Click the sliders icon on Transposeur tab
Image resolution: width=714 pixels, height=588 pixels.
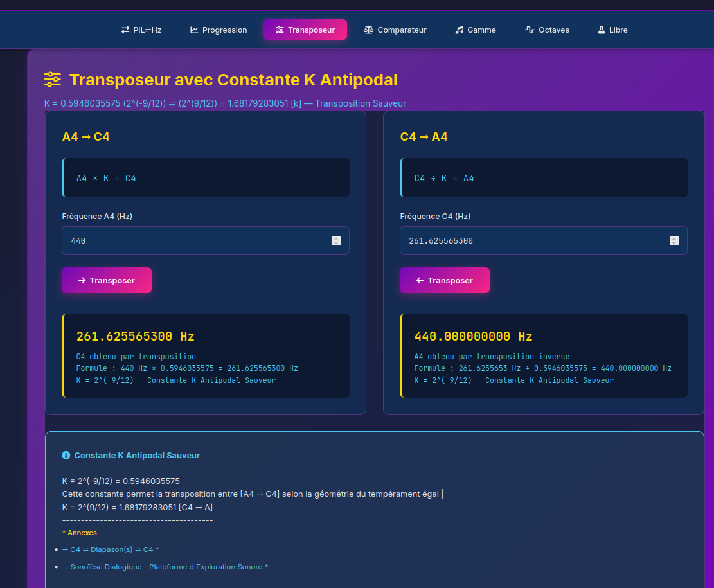pos(280,30)
